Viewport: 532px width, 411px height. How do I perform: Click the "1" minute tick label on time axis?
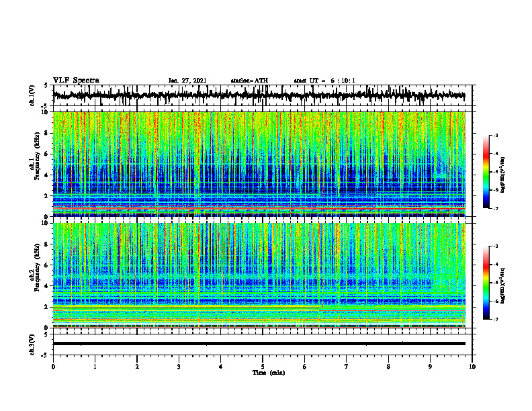coord(95,367)
